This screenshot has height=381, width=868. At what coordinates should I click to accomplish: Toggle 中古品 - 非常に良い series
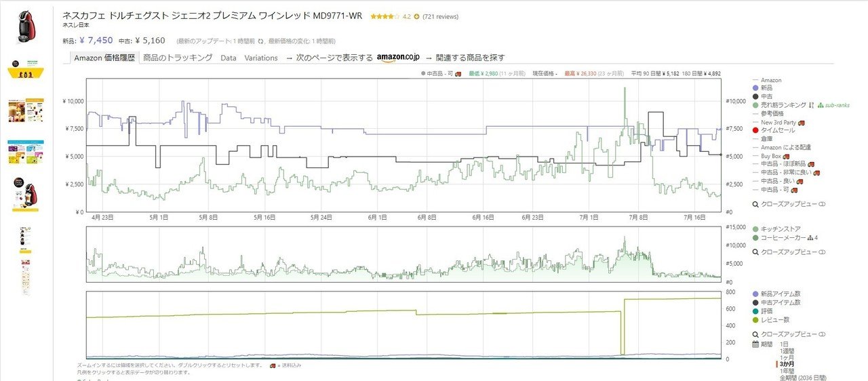click(785, 172)
